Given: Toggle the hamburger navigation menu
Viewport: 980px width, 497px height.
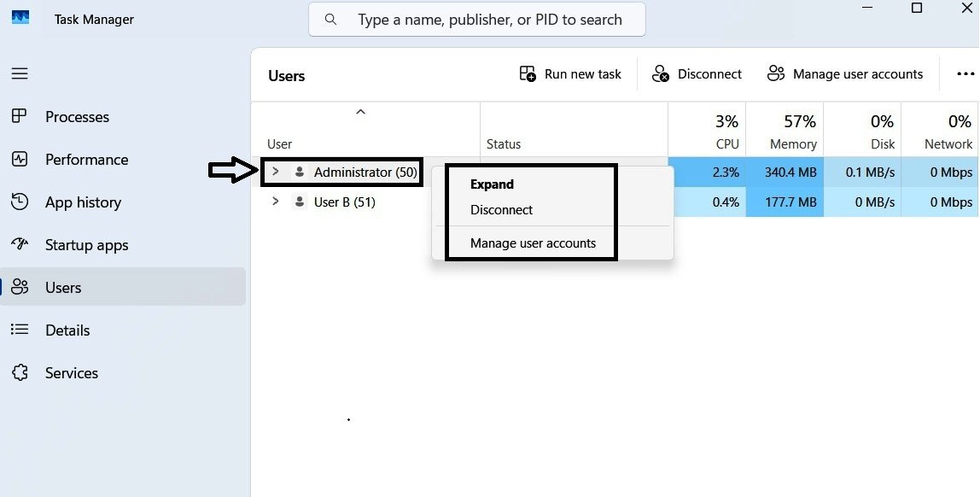Looking at the screenshot, I should point(20,73).
